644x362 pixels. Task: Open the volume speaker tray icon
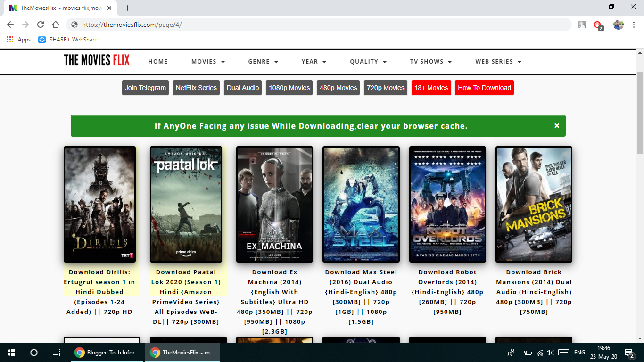click(550, 353)
